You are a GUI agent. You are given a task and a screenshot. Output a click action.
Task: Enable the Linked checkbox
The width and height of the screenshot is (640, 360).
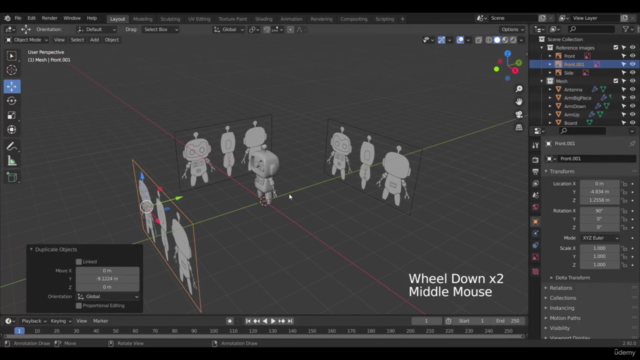click(79, 262)
